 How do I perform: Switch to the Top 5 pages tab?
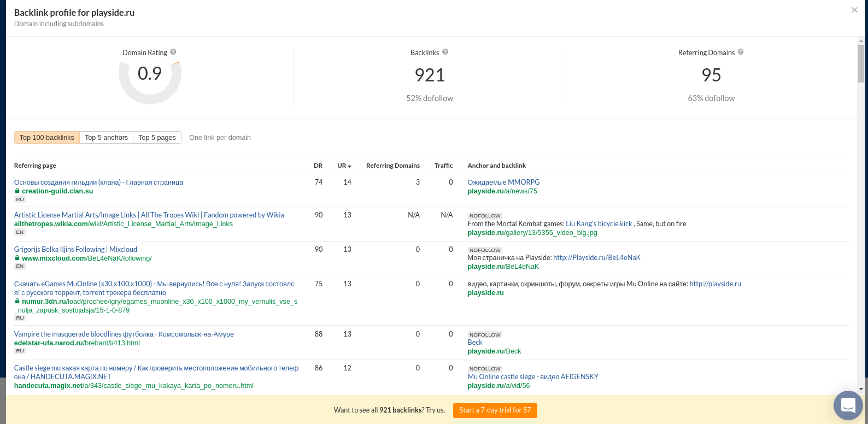click(157, 138)
